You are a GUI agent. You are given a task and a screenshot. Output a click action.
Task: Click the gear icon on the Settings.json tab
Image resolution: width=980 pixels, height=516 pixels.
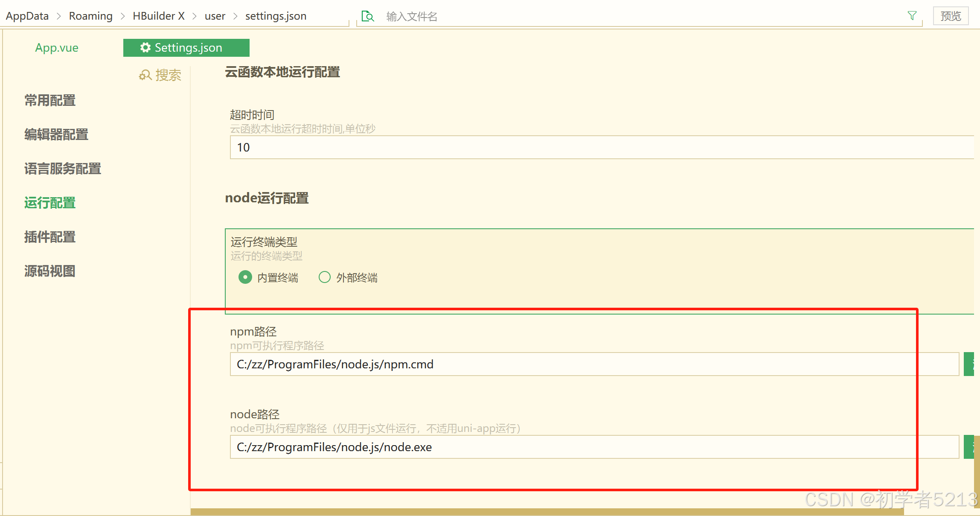click(x=145, y=47)
